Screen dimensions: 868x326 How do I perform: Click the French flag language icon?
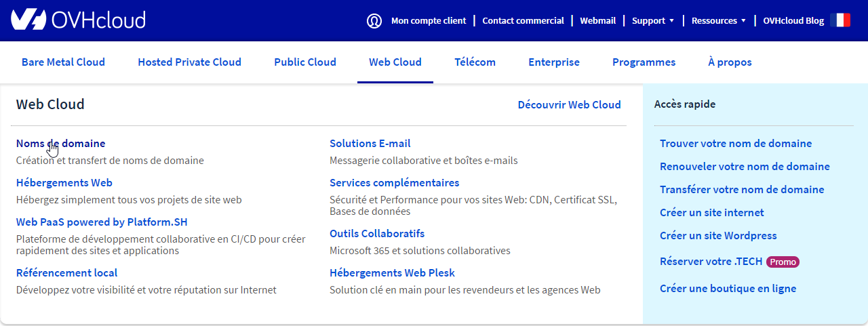point(840,20)
